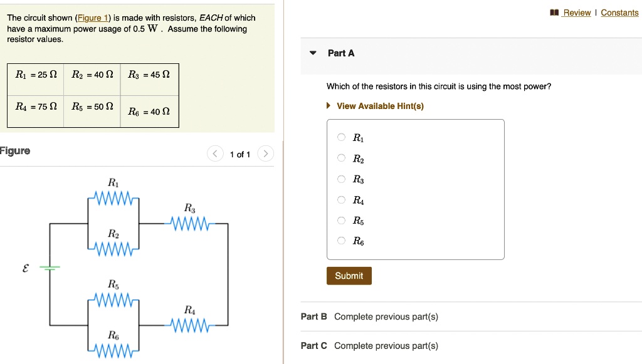Select the R6 answer choice
This screenshot has height=364, width=642.
click(341, 241)
